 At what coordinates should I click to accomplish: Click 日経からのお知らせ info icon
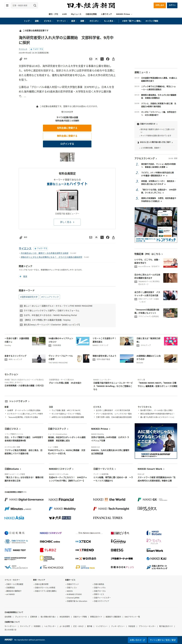click(138, 124)
